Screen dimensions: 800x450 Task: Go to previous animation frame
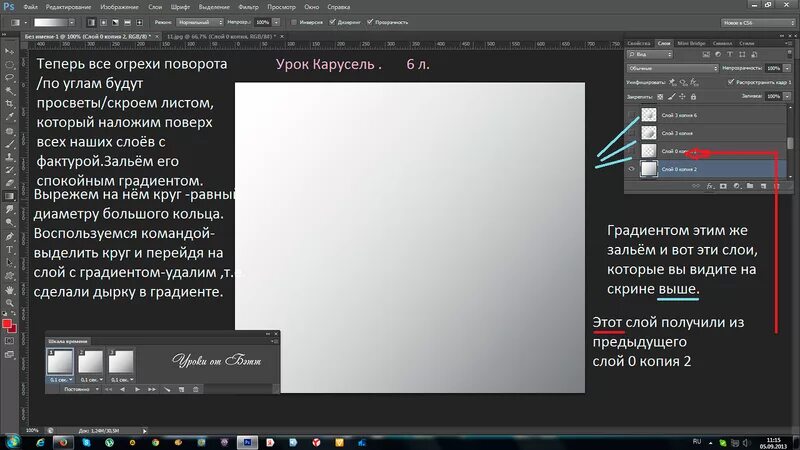[x=122, y=389]
